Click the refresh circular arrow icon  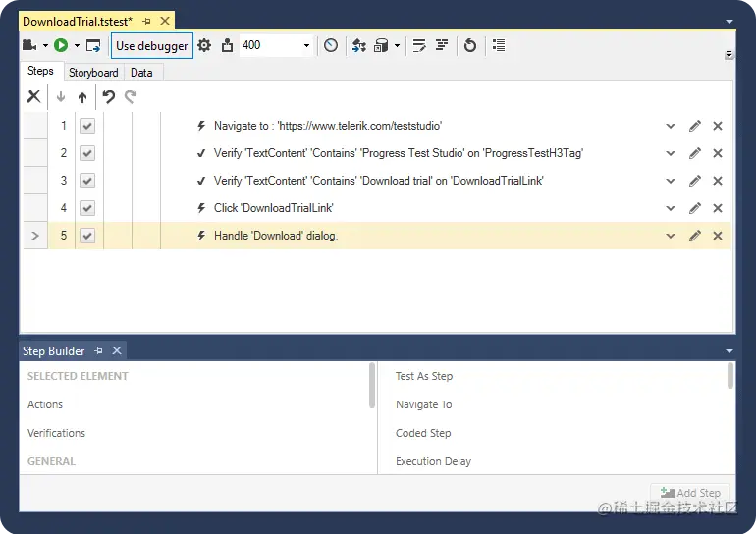pos(469,45)
